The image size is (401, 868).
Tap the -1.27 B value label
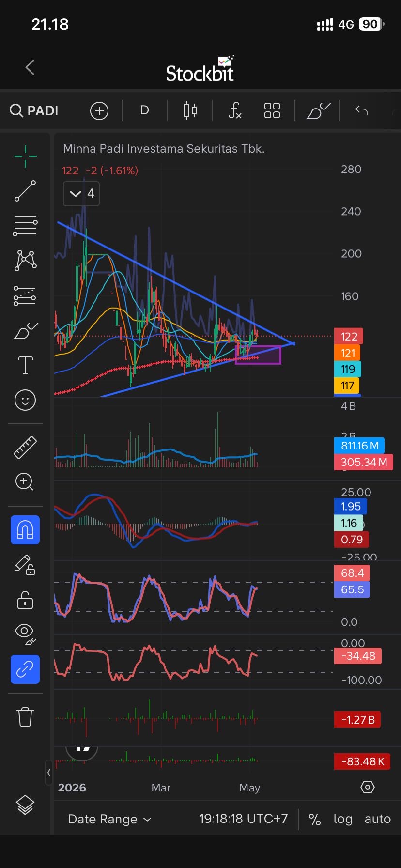point(358,720)
